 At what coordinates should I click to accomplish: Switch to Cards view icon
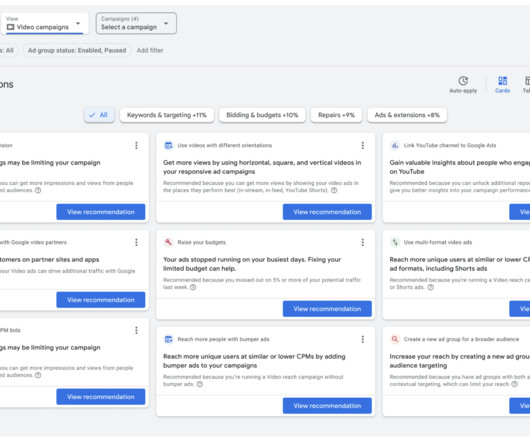click(x=502, y=81)
